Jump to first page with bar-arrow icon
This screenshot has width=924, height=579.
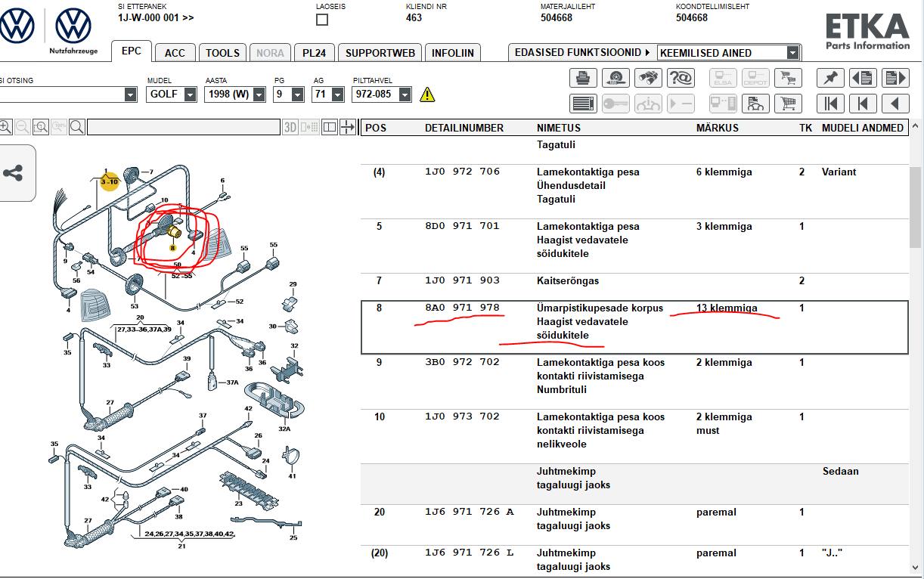(831, 104)
